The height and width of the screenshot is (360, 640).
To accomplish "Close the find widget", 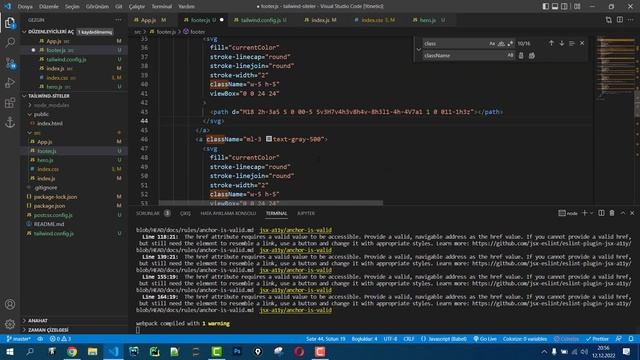I will point(582,43).
